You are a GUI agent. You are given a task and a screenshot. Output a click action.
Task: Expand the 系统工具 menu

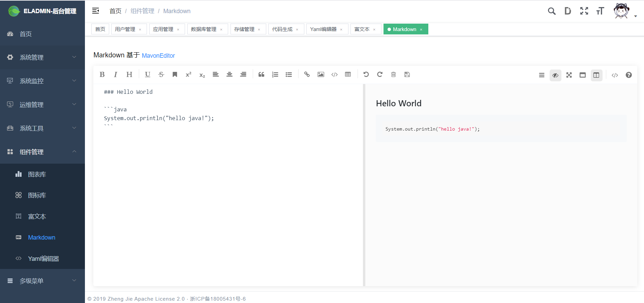42,128
